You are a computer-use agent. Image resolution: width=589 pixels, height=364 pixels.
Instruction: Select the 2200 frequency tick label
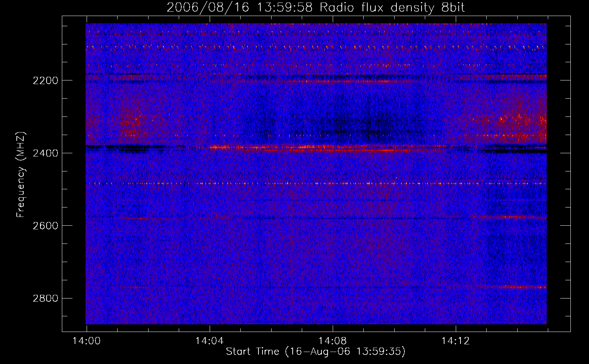(x=46, y=80)
